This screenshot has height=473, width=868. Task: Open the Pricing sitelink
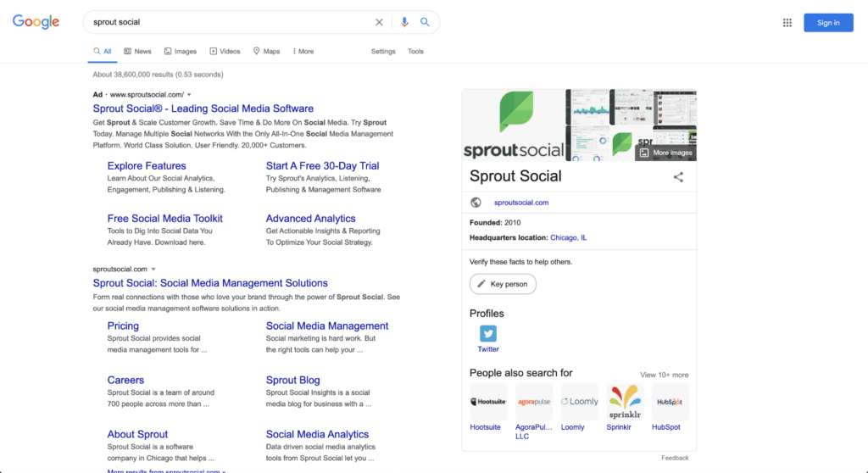123,326
